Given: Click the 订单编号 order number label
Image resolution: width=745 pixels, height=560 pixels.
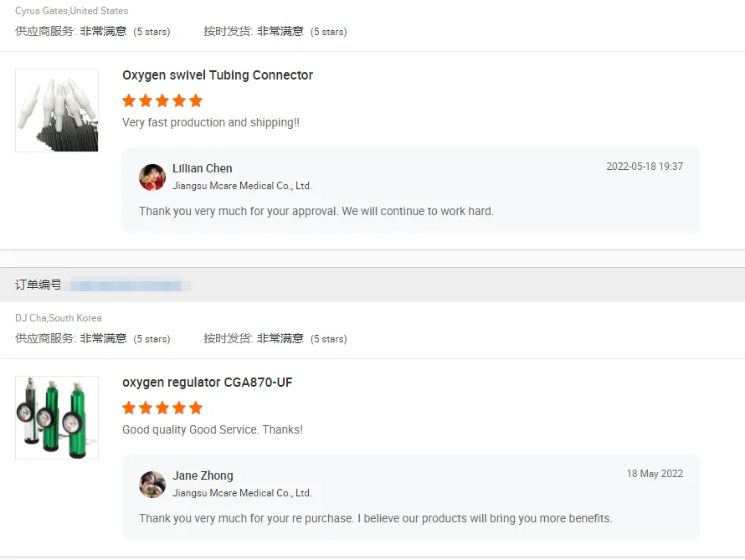Looking at the screenshot, I should pyautogui.click(x=38, y=285).
